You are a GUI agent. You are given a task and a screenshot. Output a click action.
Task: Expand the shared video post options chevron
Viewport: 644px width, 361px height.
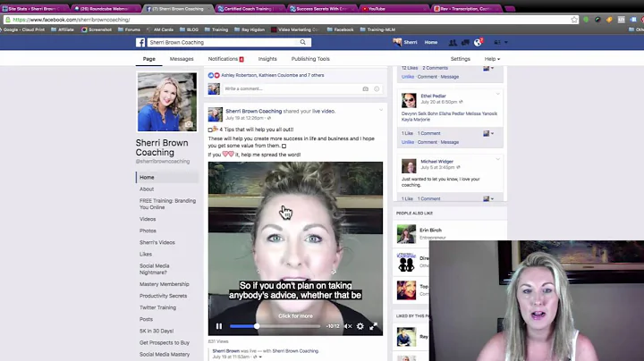point(381,110)
